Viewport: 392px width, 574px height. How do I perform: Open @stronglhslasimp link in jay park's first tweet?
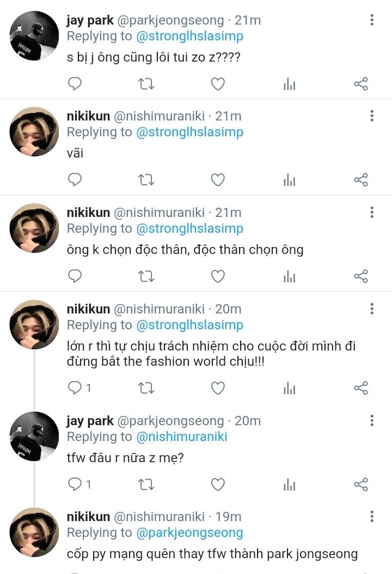click(x=189, y=36)
